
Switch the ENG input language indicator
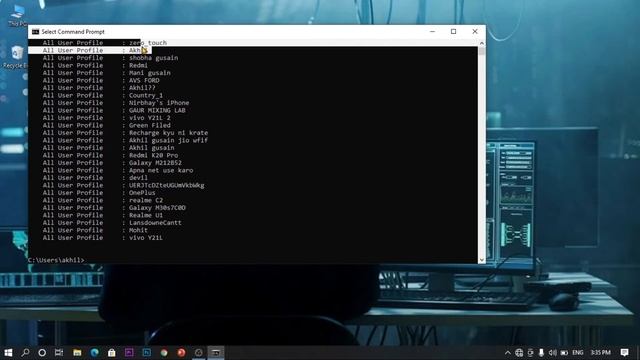tap(578, 353)
